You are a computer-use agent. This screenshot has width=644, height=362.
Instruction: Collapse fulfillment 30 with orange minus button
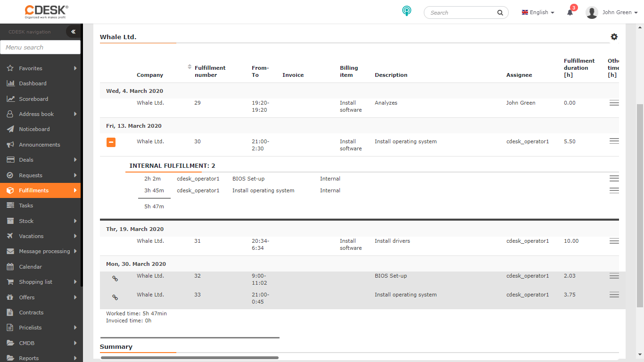coord(111,142)
